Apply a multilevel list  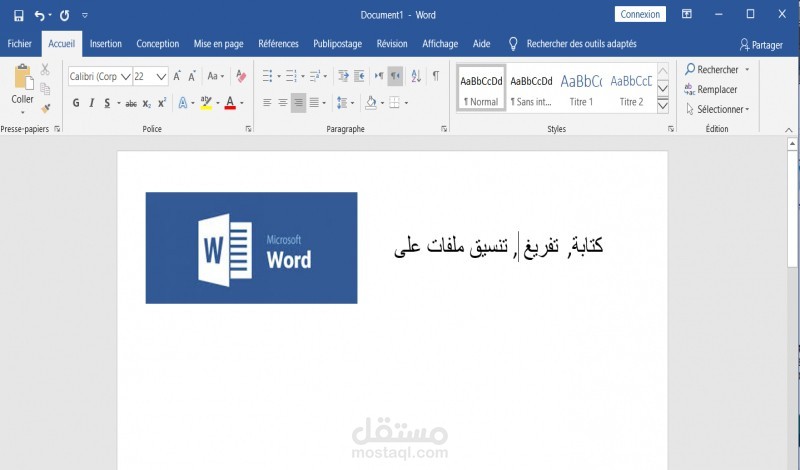[x=315, y=76]
